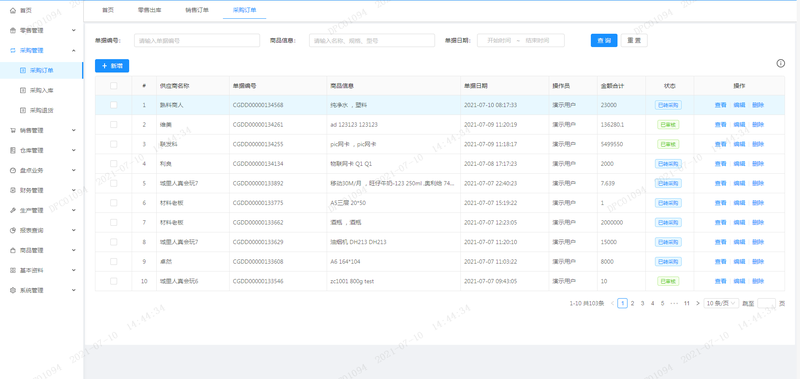Image resolution: width=800 pixels, height=379 pixels.
Task: Click the 仓库管理 warehouse icon
Action: [13, 150]
